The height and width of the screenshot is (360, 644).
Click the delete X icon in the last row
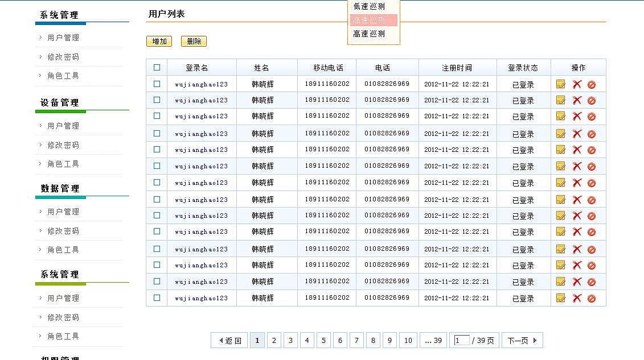[576, 298]
